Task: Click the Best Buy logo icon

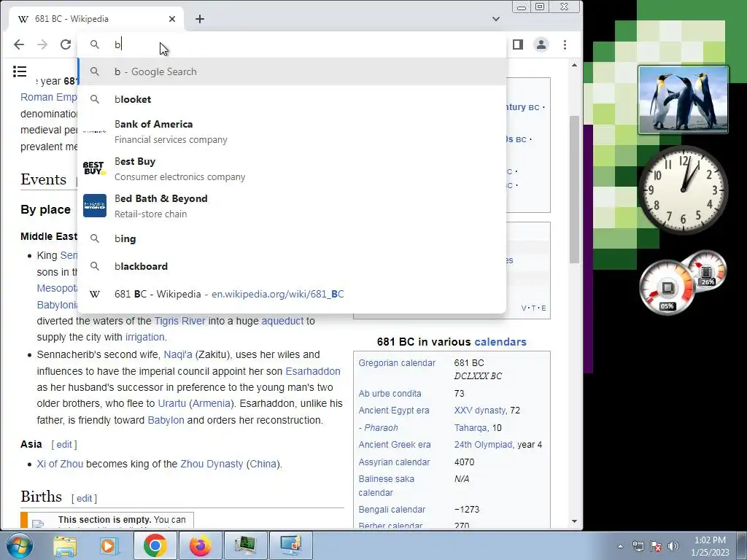Action: pyautogui.click(x=94, y=168)
